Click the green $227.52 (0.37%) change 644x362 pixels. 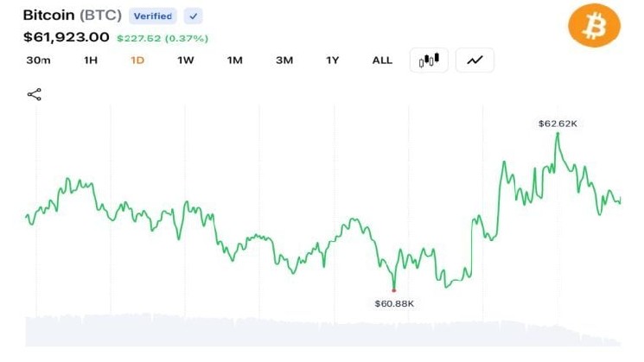[163, 39]
